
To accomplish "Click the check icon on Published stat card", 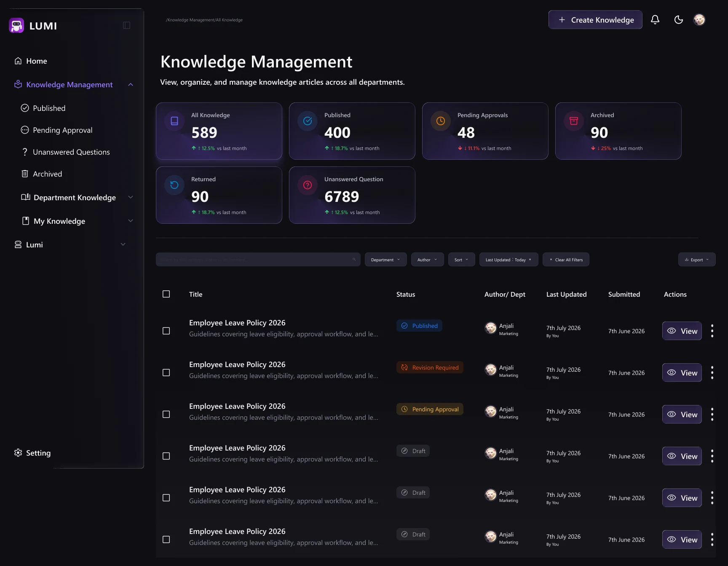I will [x=308, y=121].
